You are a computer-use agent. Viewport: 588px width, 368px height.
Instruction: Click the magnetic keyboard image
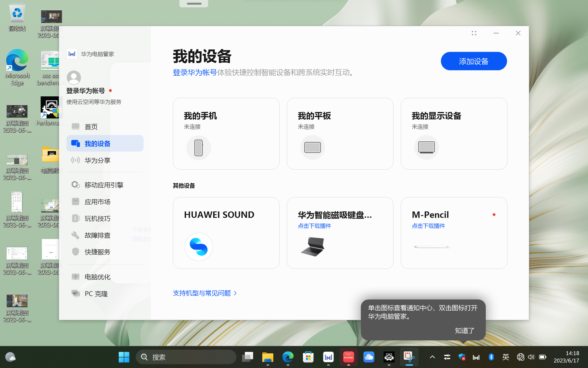tap(313, 247)
